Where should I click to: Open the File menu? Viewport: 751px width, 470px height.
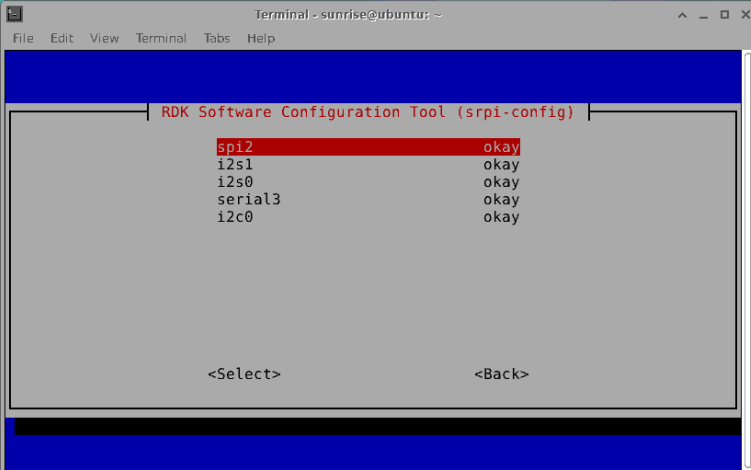click(23, 38)
